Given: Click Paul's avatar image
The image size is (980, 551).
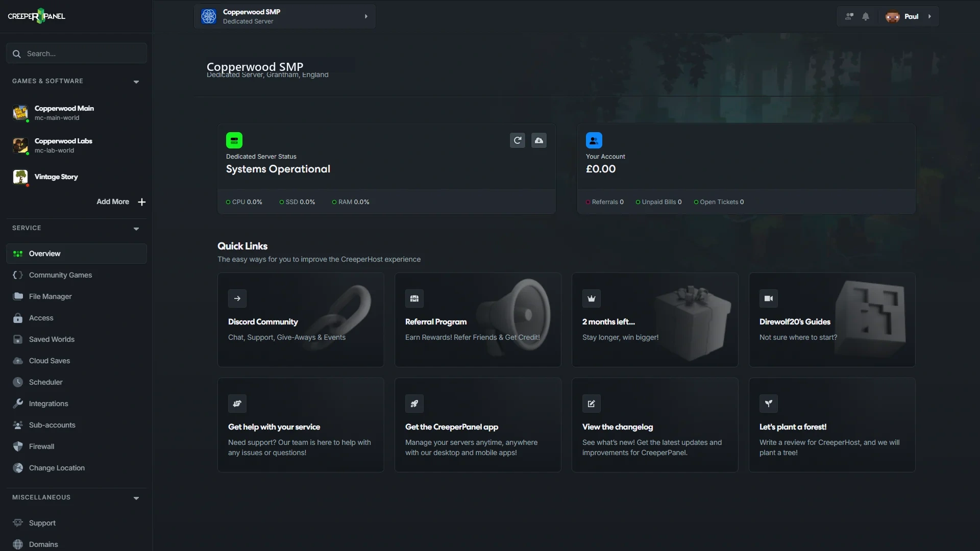Looking at the screenshot, I should point(893,16).
